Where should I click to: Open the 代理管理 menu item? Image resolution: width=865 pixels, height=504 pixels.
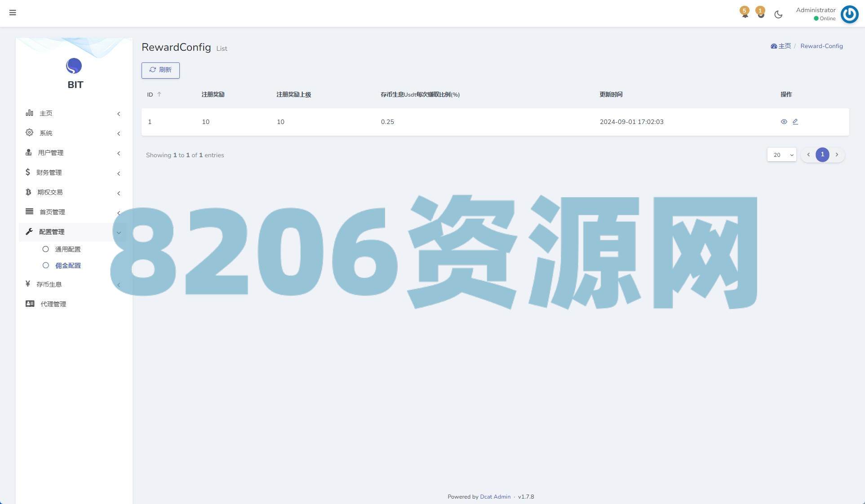53,304
